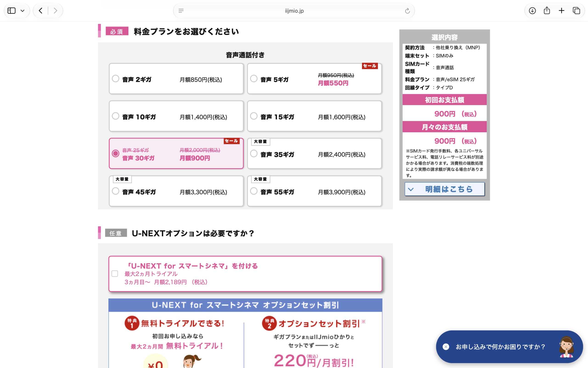This screenshot has height=368, width=588.
Task: Open the Reader view icon in address bar
Action: [181, 11]
